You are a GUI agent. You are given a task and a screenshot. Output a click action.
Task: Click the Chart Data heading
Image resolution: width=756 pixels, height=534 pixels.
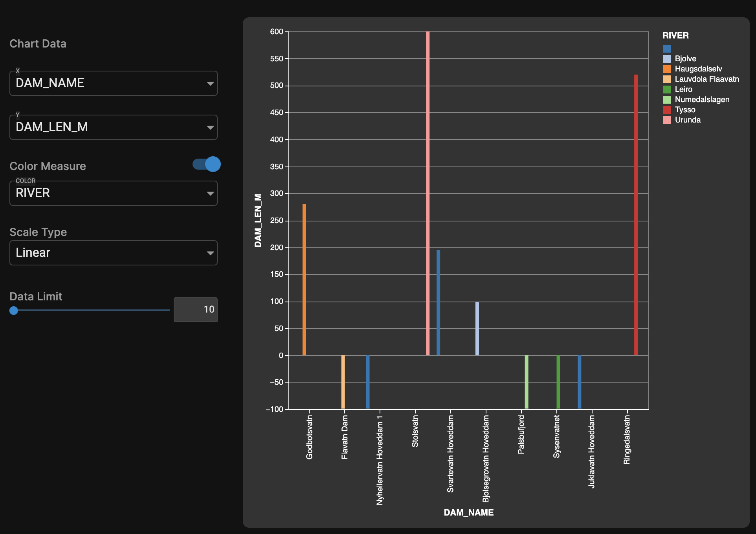tap(38, 44)
